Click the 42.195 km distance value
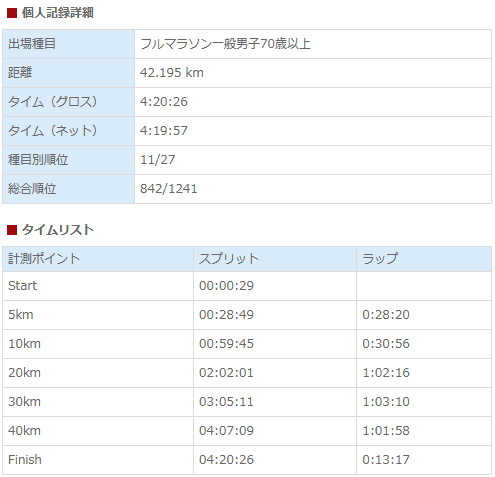This screenshot has width=495, height=477. pos(172,73)
